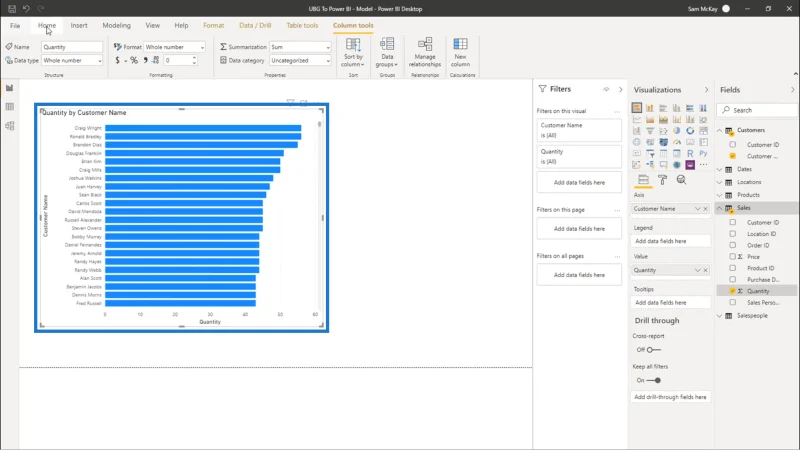The width and height of the screenshot is (800, 450).
Task: Open the Analytics magnifier pane
Action: pos(681,180)
